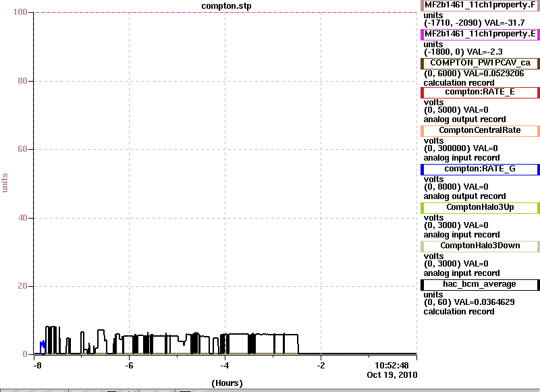Image resolution: width=540 pixels, height=392 pixels.
Task: Select the compton:RATE_G curve legend
Action: 480,169
